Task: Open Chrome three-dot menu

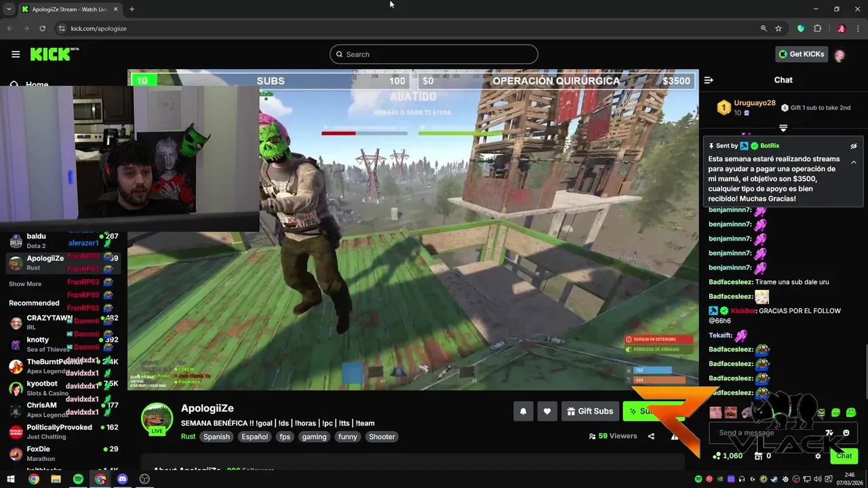Action: [858, 28]
